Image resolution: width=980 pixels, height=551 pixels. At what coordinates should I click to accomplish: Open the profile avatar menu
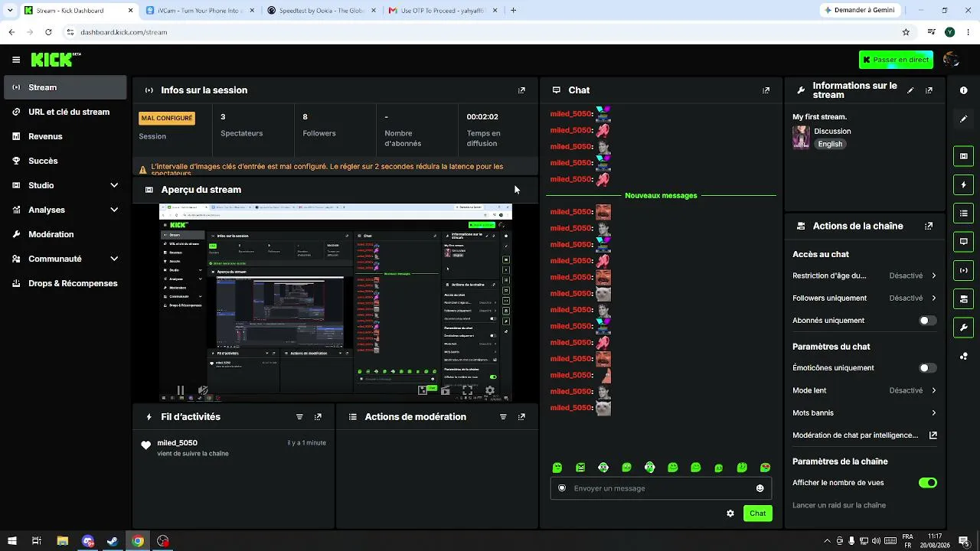[x=952, y=60]
